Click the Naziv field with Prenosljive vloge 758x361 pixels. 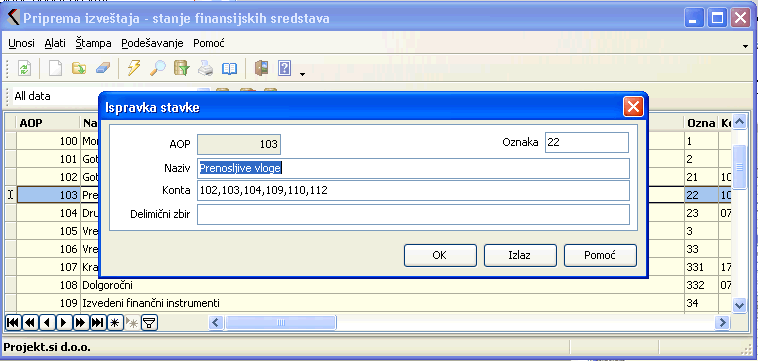[413, 168]
